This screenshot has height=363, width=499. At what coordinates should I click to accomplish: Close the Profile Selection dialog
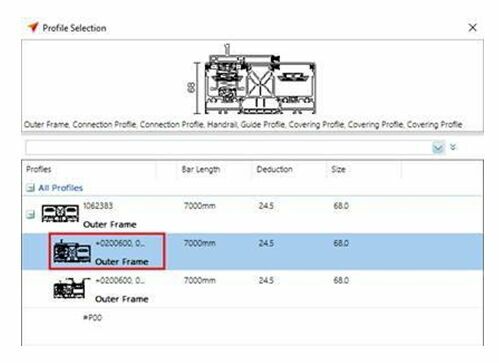[472, 28]
